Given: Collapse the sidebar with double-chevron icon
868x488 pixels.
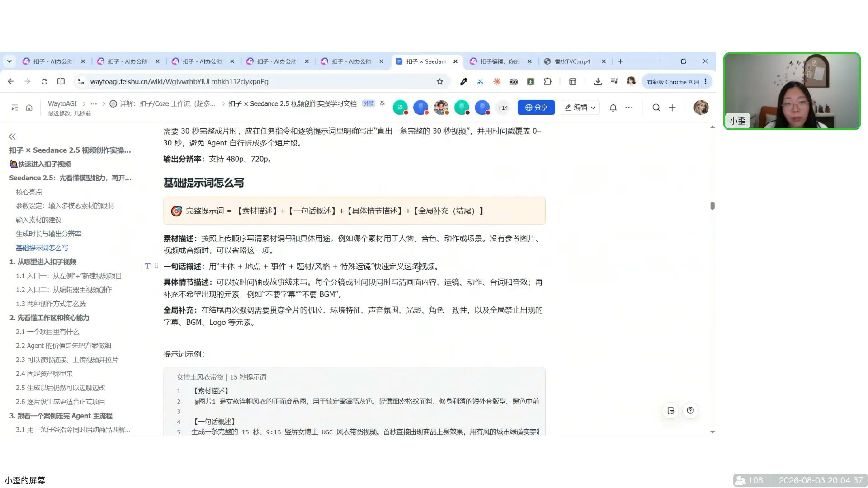Looking at the screenshot, I should click(12, 136).
